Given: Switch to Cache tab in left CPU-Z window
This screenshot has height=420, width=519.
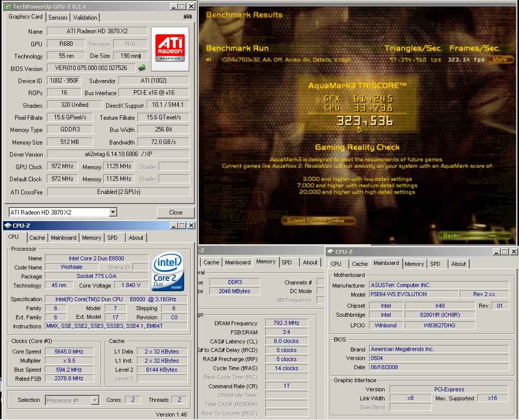Looking at the screenshot, I should click(37, 238).
